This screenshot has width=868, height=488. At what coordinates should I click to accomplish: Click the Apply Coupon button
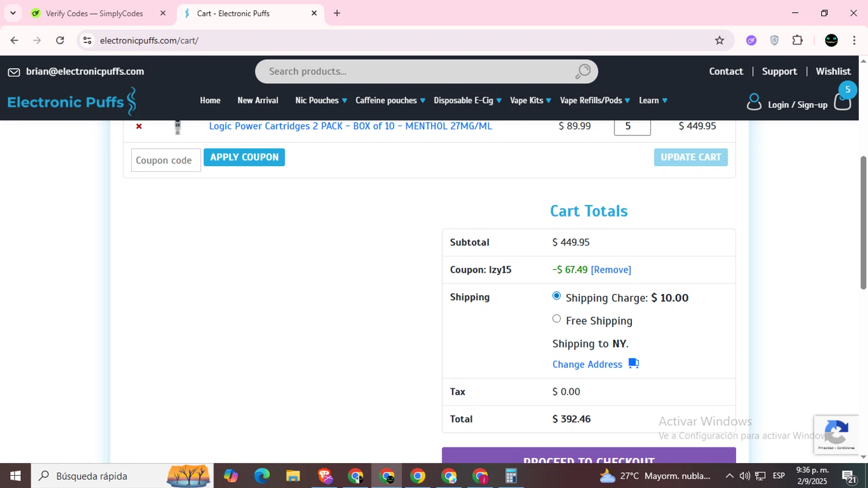coord(244,157)
